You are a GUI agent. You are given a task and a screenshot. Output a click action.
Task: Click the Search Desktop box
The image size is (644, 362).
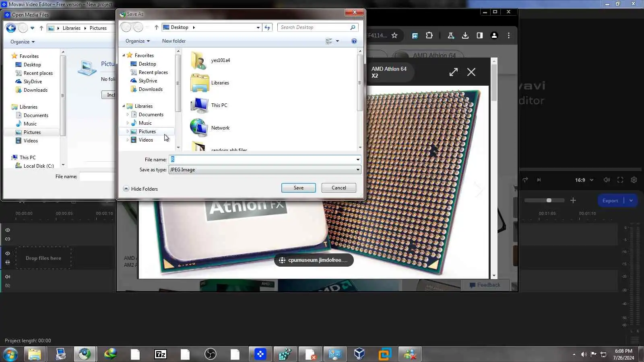click(318, 27)
